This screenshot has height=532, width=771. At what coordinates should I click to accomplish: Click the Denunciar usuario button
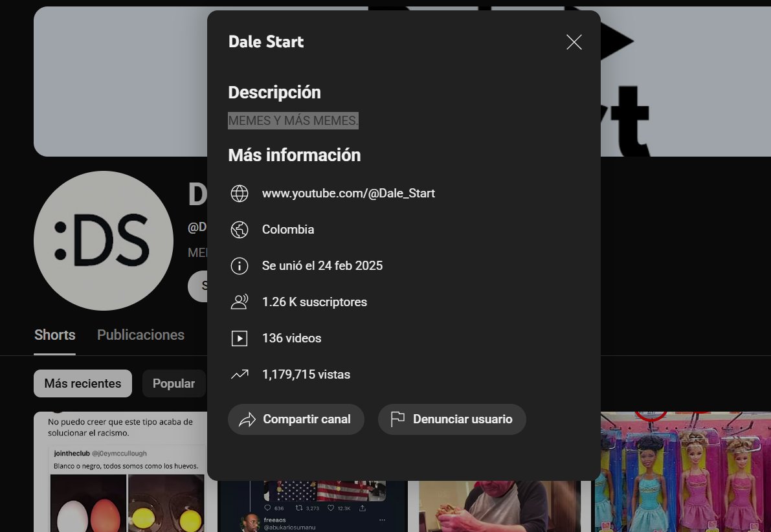point(452,419)
